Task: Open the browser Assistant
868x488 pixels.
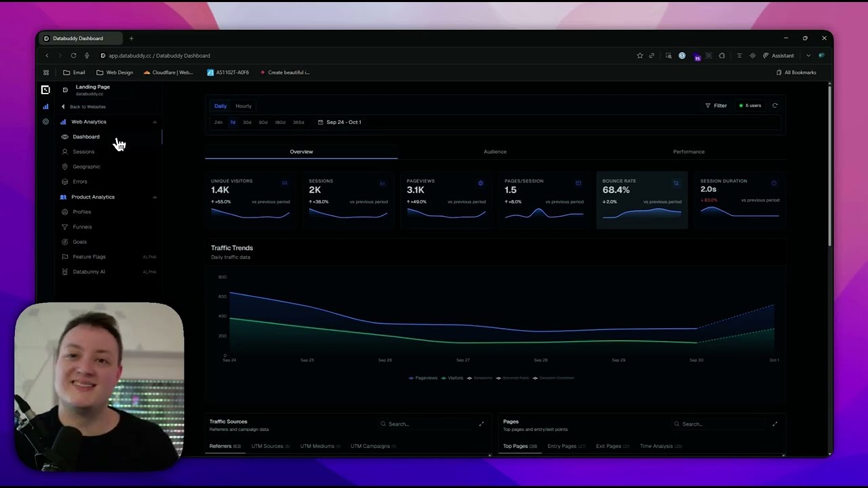Action: (x=778, y=56)
